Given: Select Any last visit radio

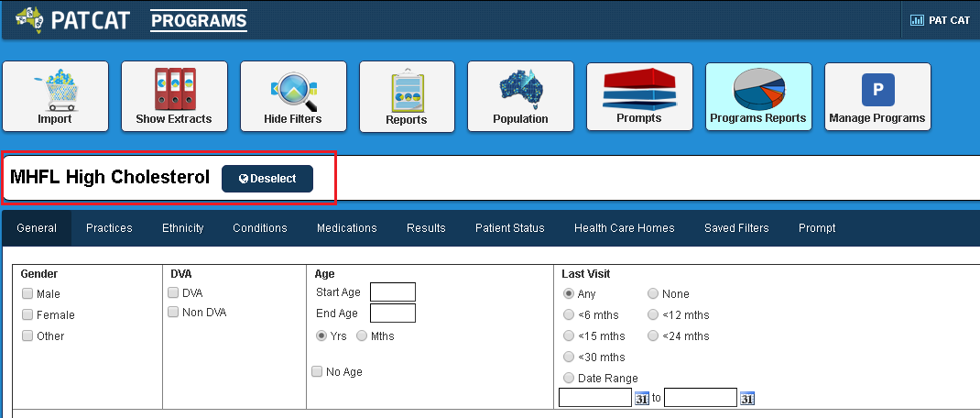Looking at the screenshot, I should pyautogui.click(x=569, y=293).
